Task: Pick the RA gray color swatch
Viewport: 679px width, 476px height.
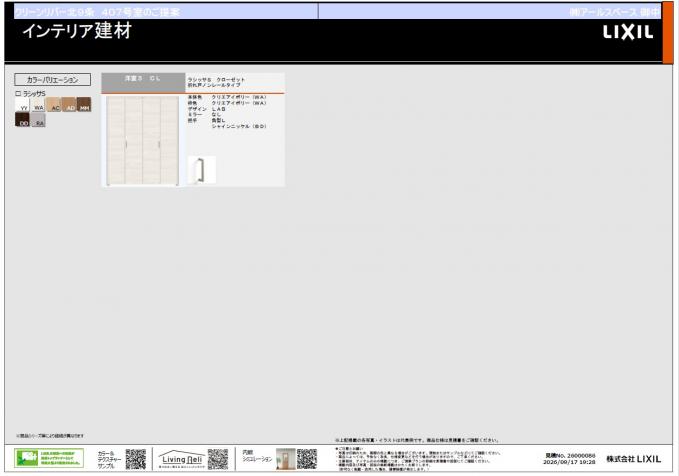Action: [38, 120]
